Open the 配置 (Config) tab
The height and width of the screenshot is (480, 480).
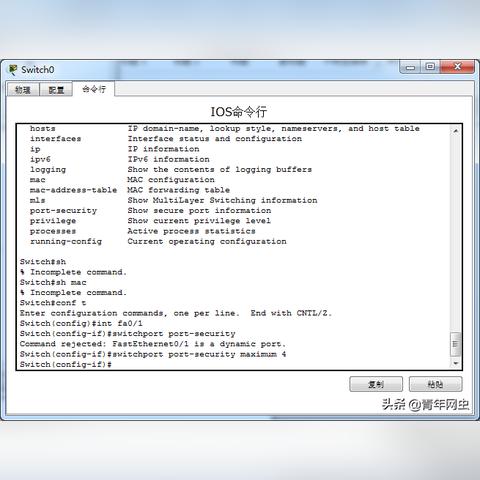point(56,90)
